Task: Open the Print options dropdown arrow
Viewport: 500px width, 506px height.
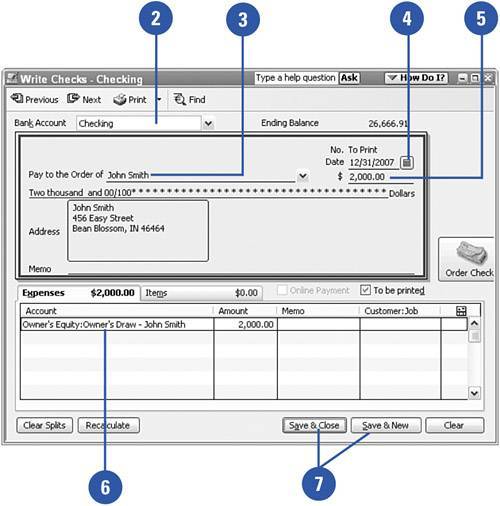Action: pyautogui.click(x=159, y=99)
